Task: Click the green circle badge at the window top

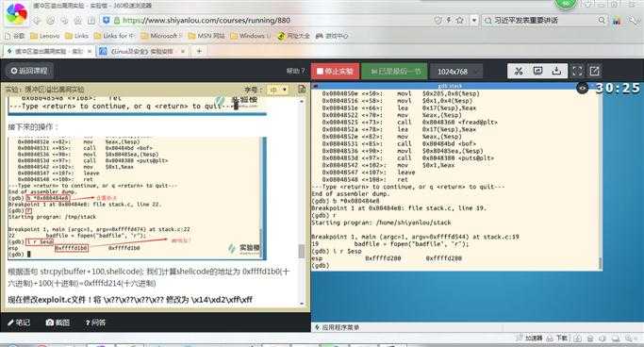Action: click(x=566, y=4)
